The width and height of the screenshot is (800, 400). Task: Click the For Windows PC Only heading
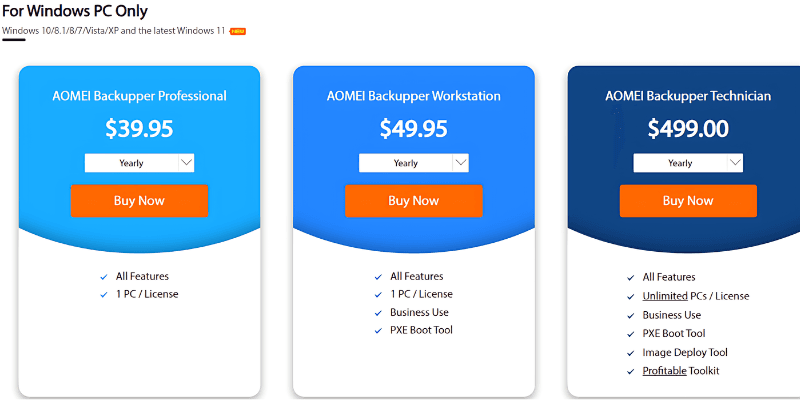click(75, 10)
